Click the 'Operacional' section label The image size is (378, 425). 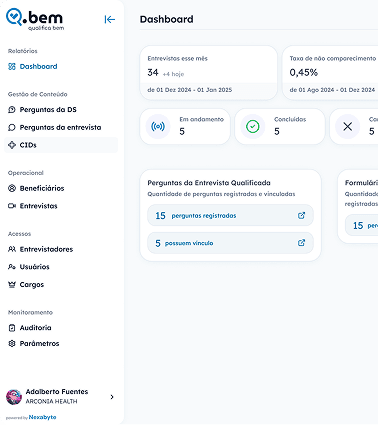(26, 173)
